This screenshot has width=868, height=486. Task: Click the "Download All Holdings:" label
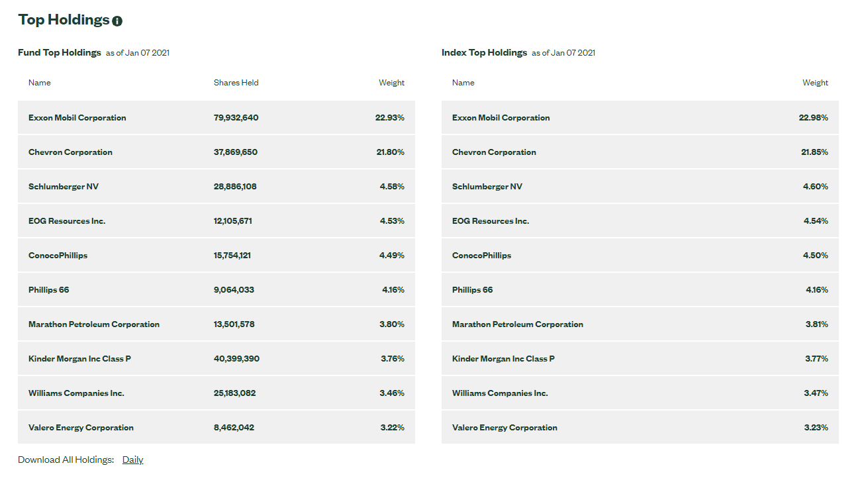[x=66, y=460]
